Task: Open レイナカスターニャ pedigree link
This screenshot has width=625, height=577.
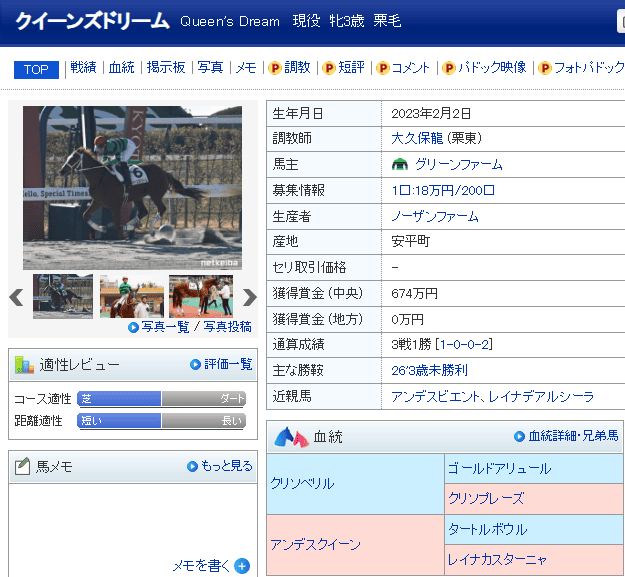Action: pyautogui.click(x=497, y=560)
